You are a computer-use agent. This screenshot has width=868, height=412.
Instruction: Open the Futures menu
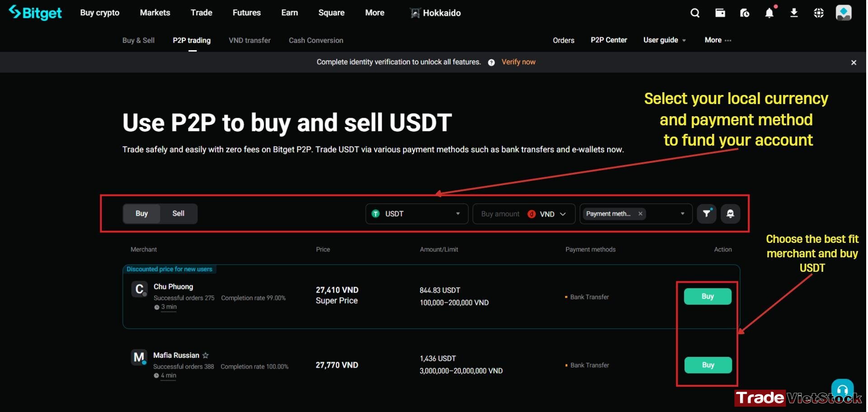pyautogui.click(x=247, y=13)
